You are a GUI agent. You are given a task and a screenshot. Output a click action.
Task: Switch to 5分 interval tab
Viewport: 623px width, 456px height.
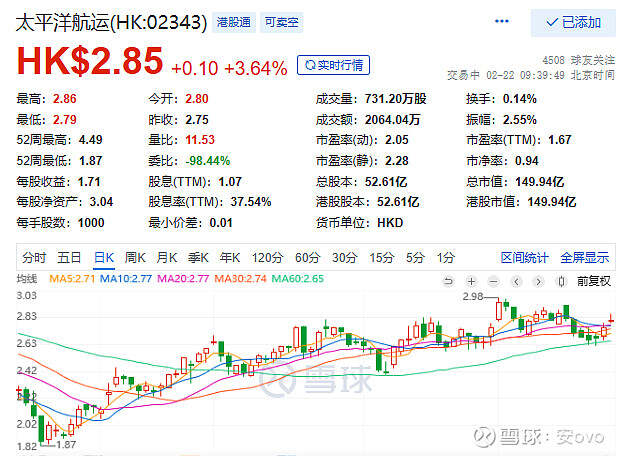[x=415, y=258]
